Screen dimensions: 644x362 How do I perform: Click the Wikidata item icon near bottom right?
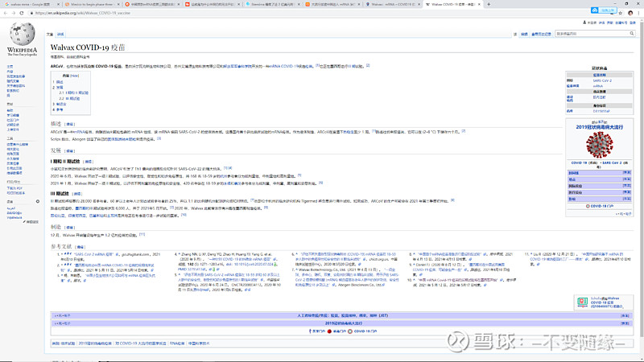(x=582, y=303)
